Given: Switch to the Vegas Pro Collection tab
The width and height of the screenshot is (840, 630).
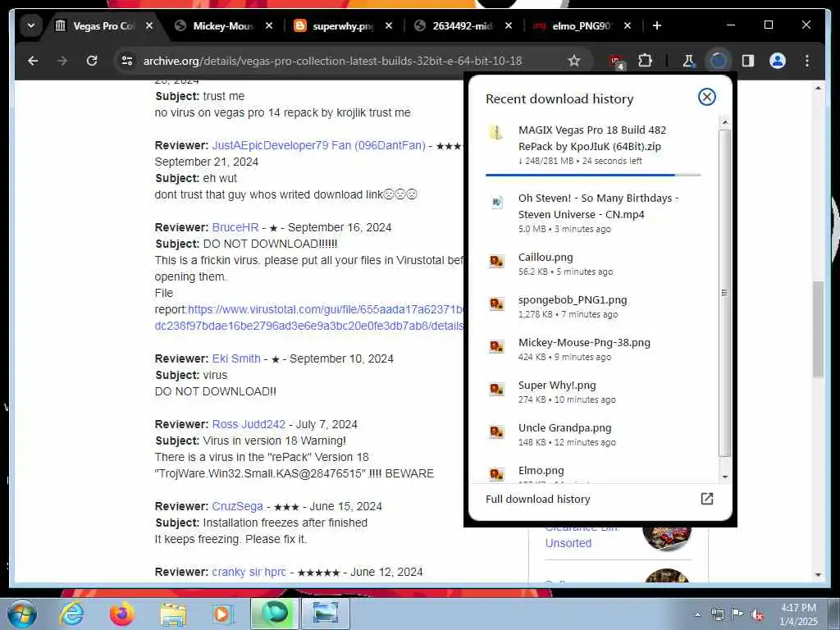Looking at the screenshot, I should point(103,25).
